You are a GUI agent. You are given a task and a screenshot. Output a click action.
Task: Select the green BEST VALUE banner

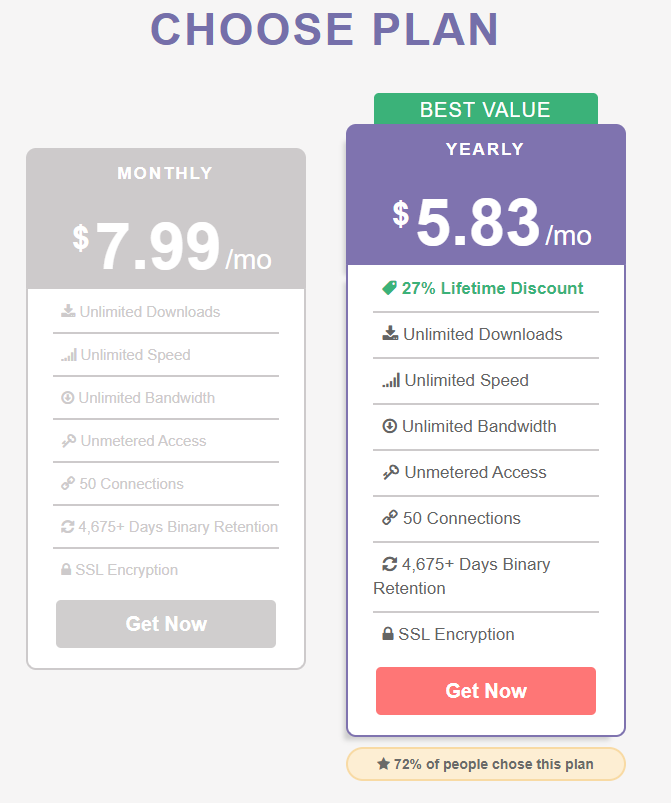tap(485, 109)
